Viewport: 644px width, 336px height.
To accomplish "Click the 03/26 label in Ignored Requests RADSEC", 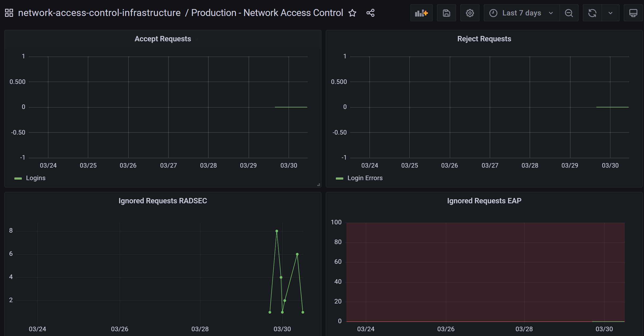I will point(119,329).
